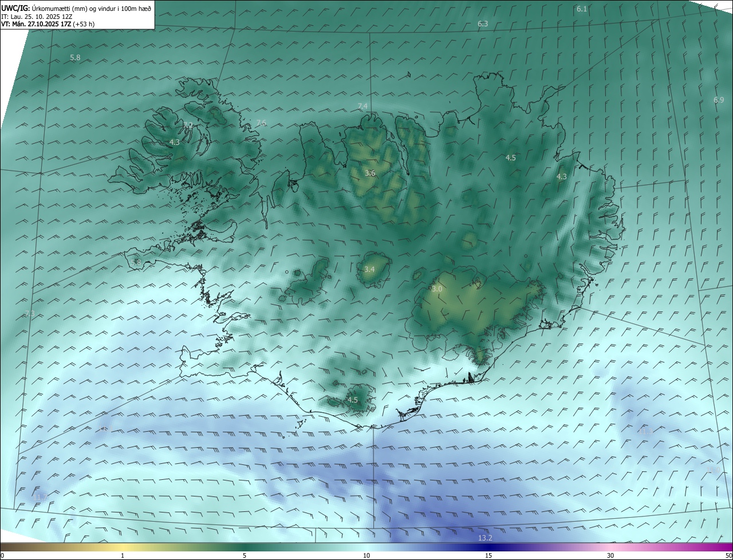Click the 10 tick on the color scale
This screenshot has width=733, height=560.
(366, 555)
